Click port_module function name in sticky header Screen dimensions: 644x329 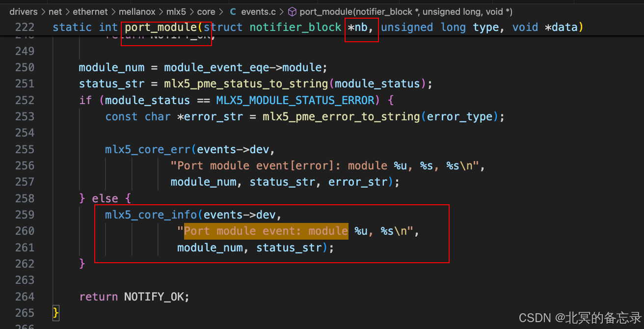coord(161,27)
